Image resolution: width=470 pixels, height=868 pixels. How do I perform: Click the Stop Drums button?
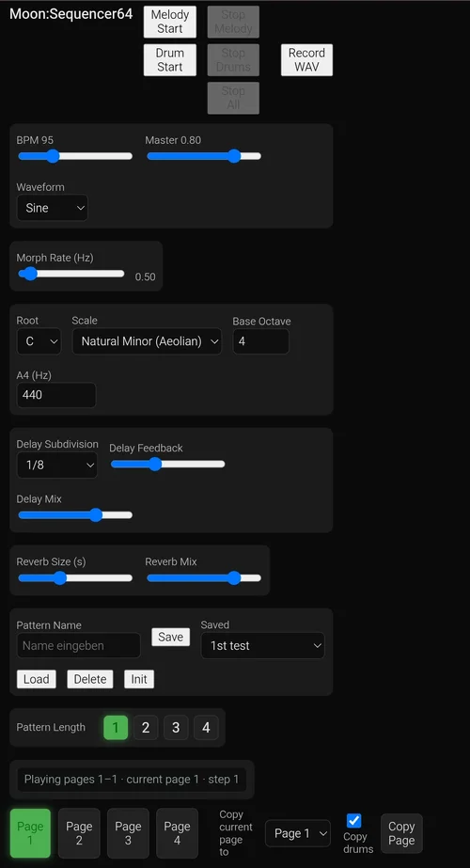[x=233, y=60]
